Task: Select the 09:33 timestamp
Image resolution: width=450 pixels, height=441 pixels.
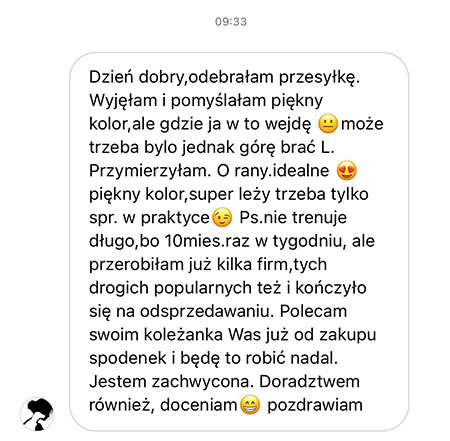Action: coord(231,22)
